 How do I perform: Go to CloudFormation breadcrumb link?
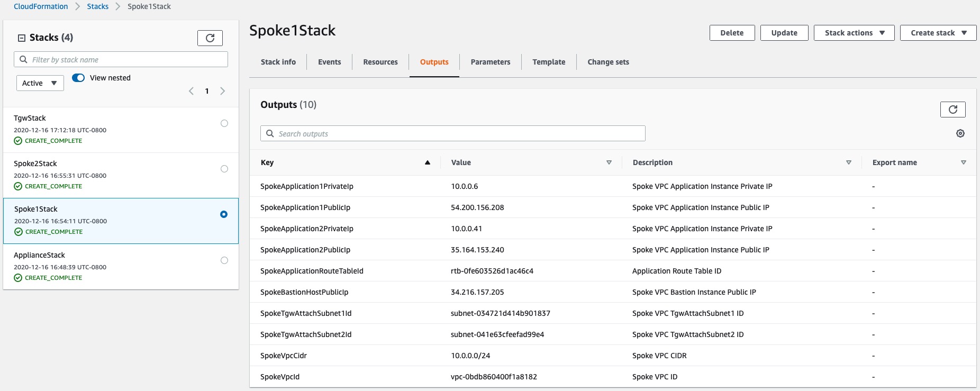[x=41, y=6]
